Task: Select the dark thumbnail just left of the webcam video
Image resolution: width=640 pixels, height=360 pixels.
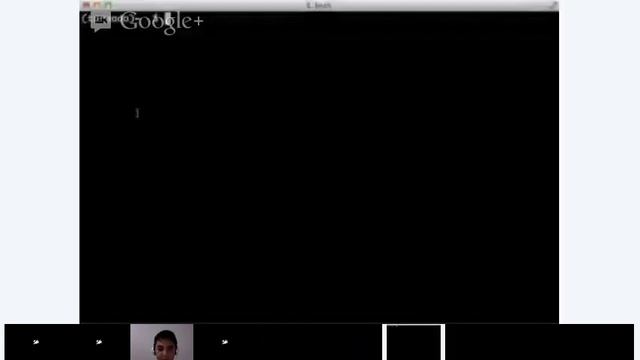Action: (x=99, y=342)
